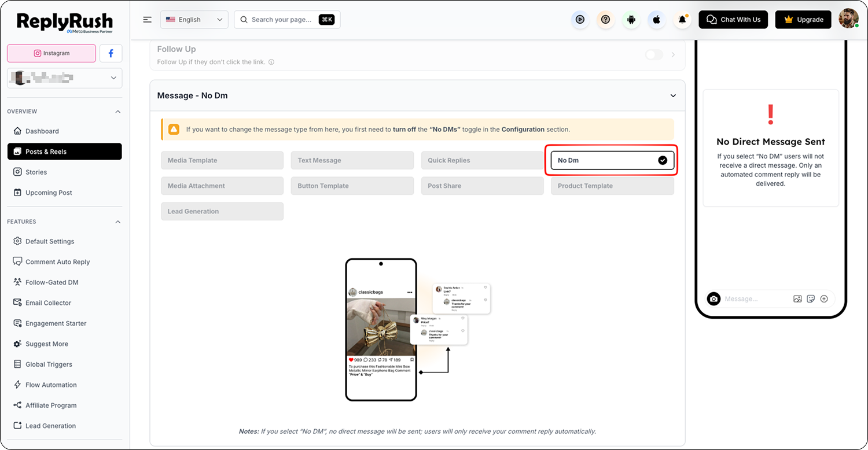Click the Upgrade button
868x450 pixels.
(803, 20)
